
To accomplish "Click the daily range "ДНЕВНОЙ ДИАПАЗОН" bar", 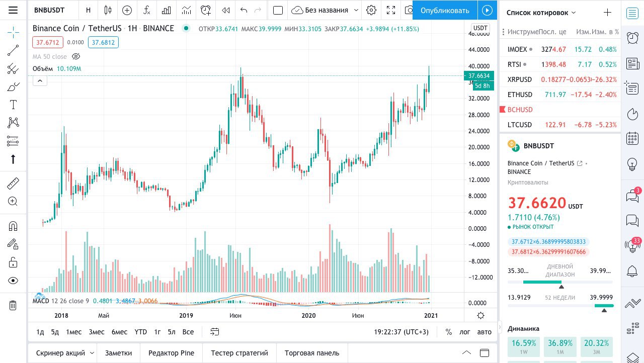I will pos(560,282).
